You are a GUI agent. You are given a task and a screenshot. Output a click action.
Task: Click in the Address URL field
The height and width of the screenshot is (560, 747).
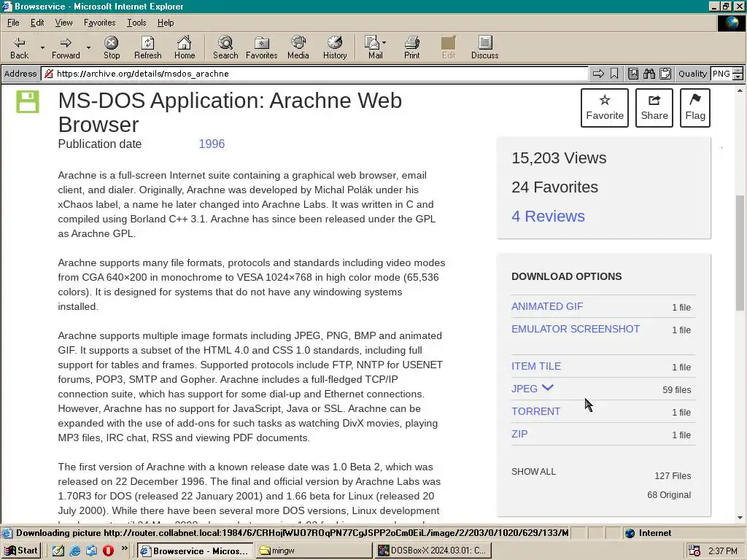tap(314, 74)
